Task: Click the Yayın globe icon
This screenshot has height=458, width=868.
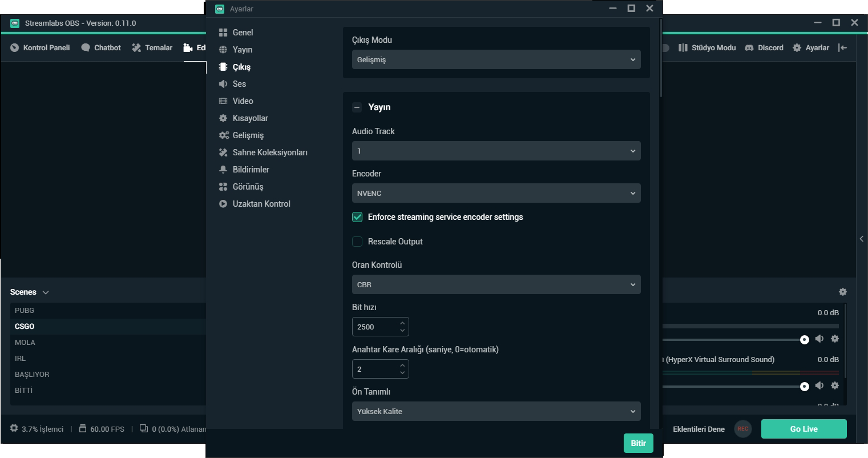Action: coord(223,50)
